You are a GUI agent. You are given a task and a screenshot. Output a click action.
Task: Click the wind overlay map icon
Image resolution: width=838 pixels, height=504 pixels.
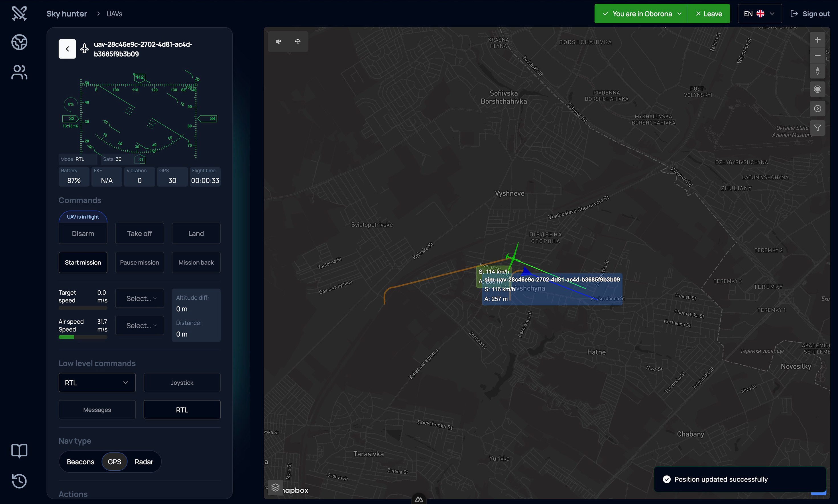(278, 41)
